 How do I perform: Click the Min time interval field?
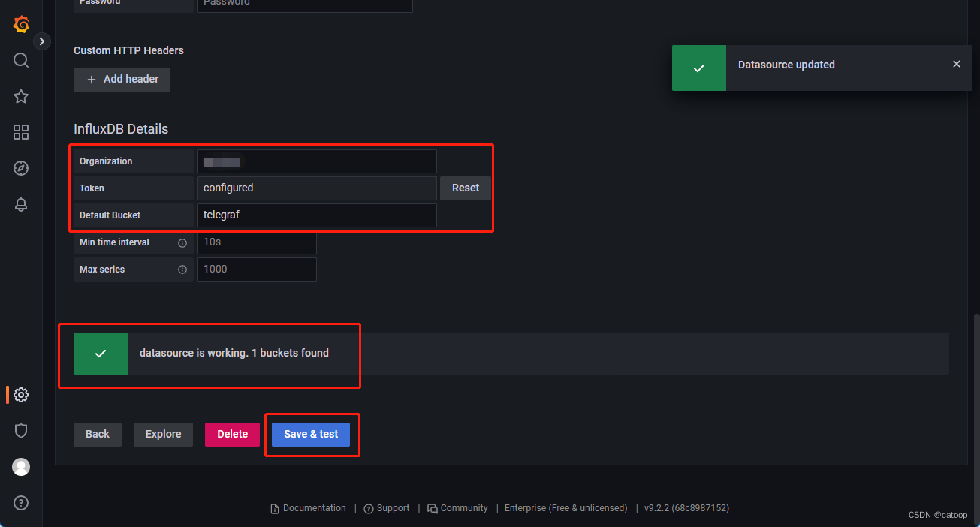[256, 242]
